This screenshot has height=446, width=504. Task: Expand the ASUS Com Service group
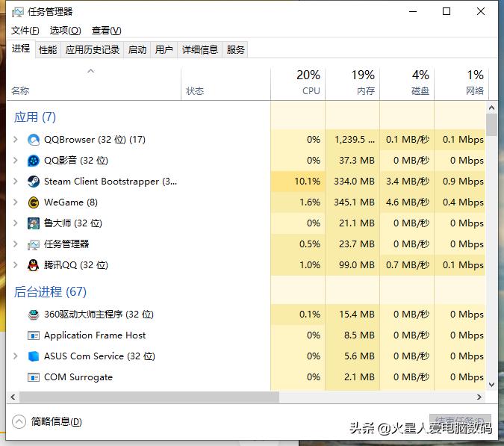(x=15, y=356)
